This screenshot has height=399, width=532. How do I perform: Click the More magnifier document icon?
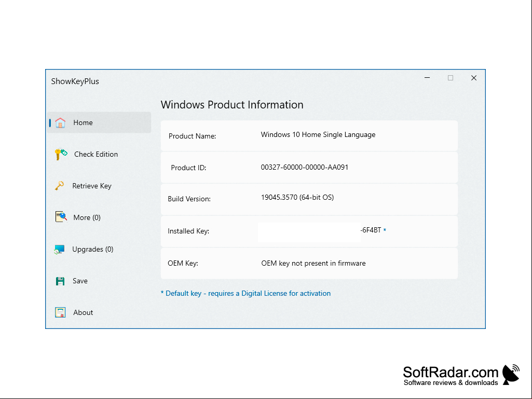(x=61, y=216)
